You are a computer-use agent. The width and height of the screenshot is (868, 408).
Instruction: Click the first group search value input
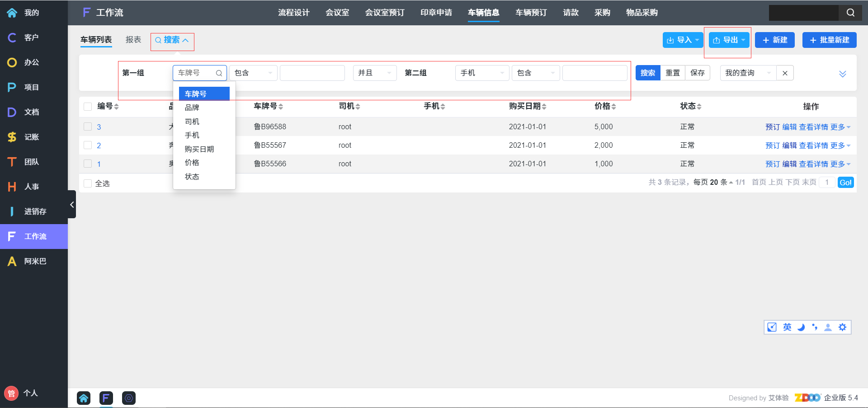point(312,73)
